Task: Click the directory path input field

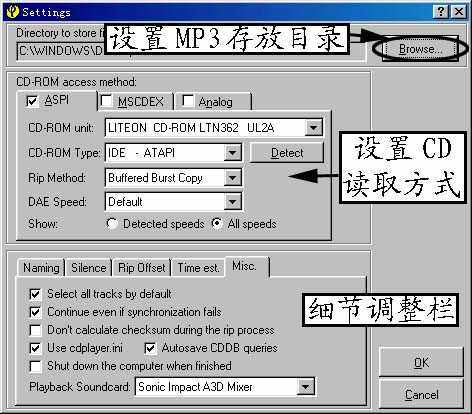Action: (61, 51)
